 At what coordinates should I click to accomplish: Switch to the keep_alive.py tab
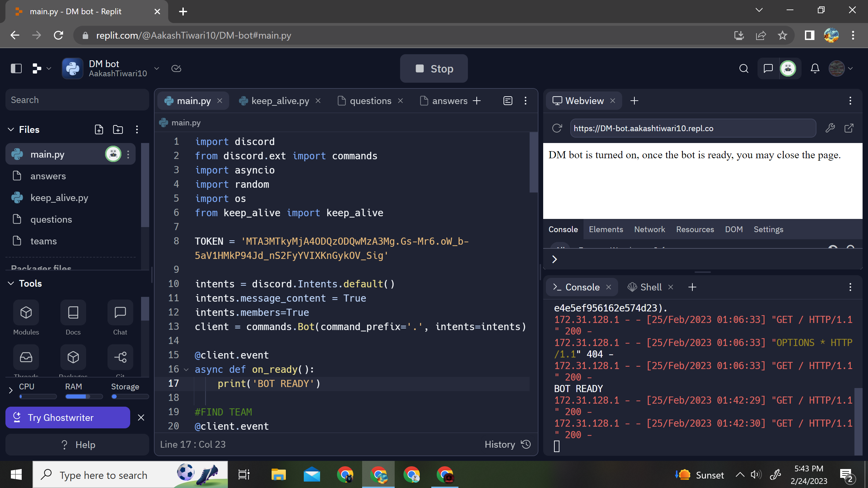coord(280,101)
